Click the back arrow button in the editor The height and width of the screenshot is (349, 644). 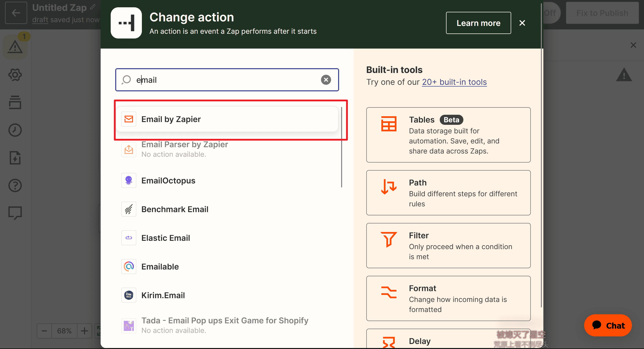[16, 13]
